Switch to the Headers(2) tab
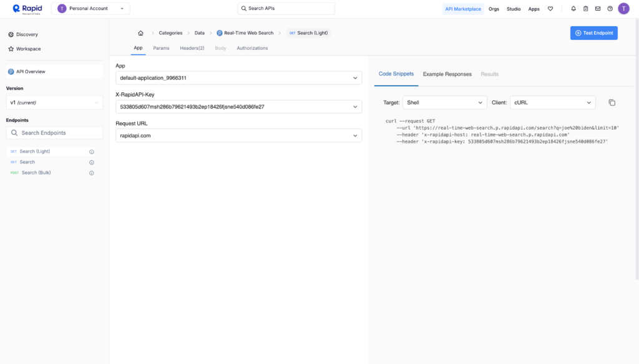Image resolution: width=639 pixels, height=364 pixels. (x=192, y=48)
